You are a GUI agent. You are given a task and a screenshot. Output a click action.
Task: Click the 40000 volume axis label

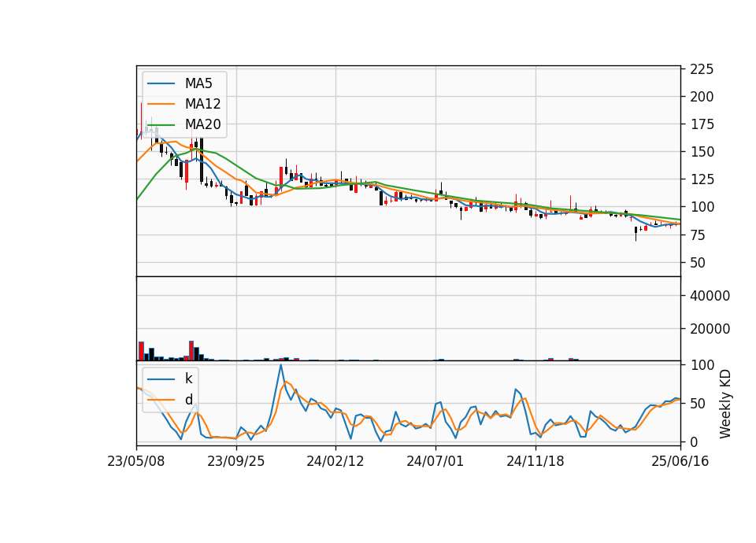(x=710, y=296)
